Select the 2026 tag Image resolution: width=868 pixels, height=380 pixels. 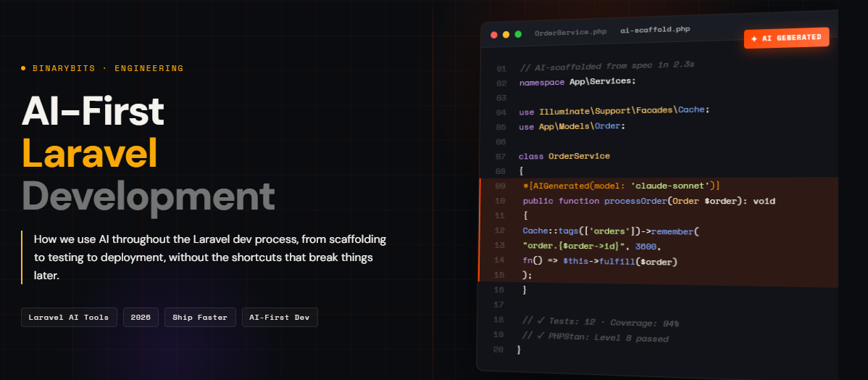(x=141, y=318)
